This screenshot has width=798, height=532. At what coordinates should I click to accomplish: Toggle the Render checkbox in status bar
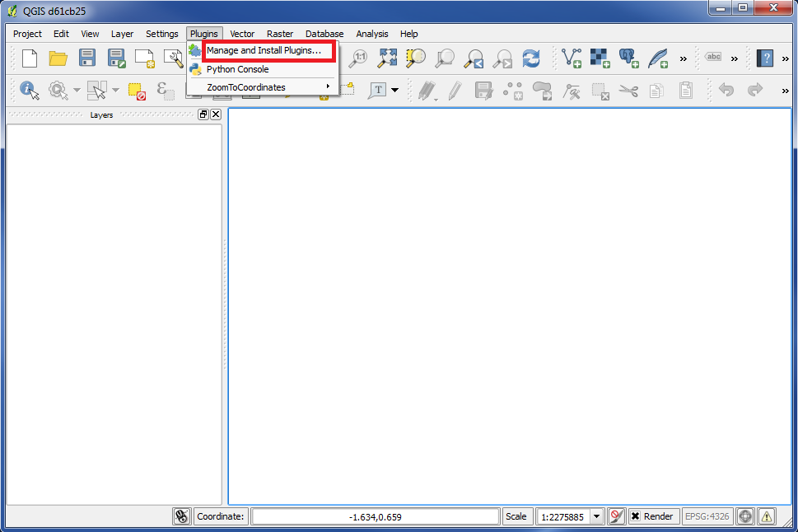(636, 516)
